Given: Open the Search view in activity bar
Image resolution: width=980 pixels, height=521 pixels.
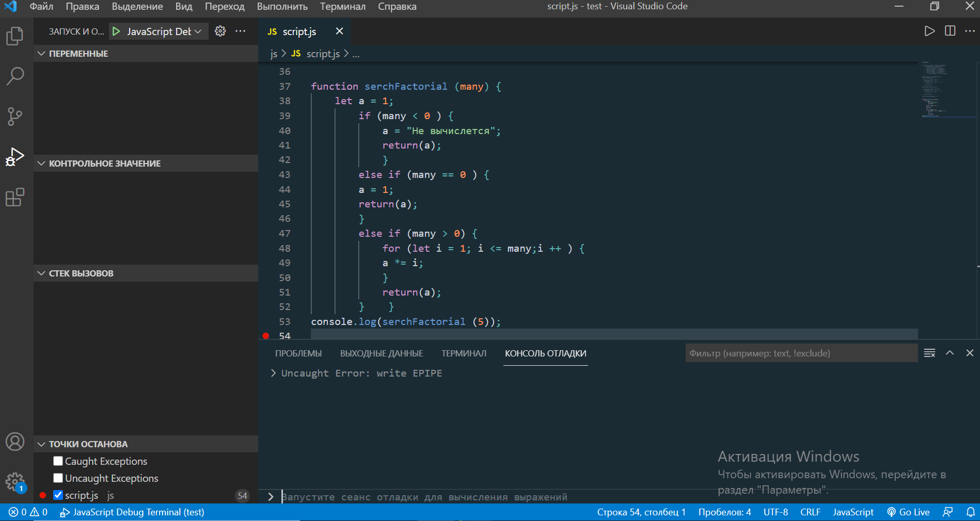Looking at the screenshot, I should pyautogui.click(x=15, y=76).
